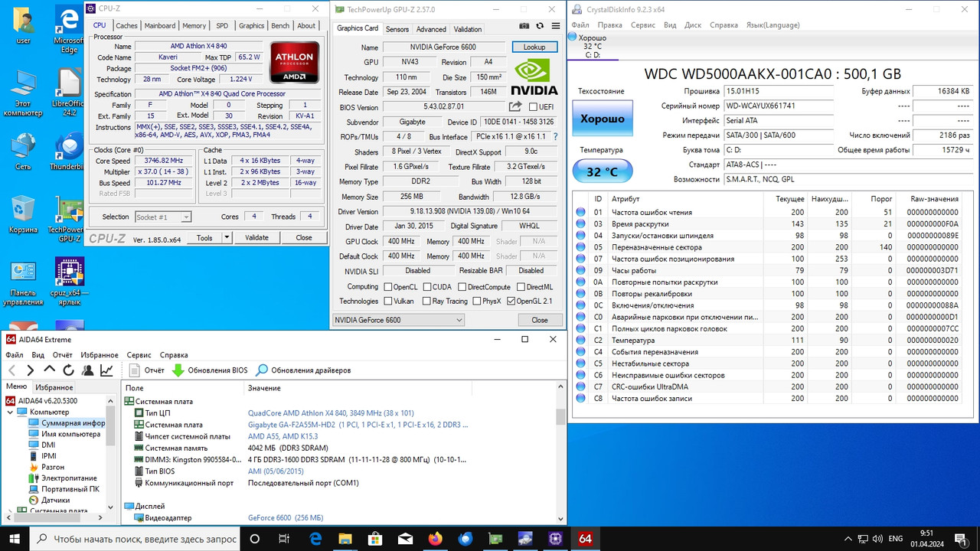Image resolution: width=980 pixels, height=551 pixels.
Task: Open Корзина recycle bin icon
Action: pos(23,214)
